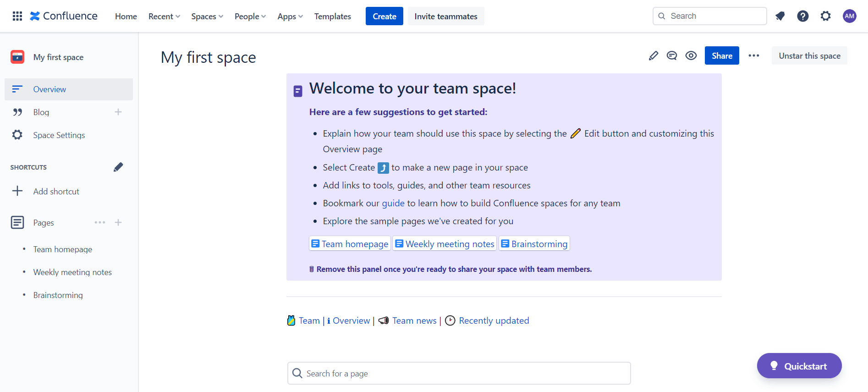Open Weekly meeting notes in sidebar tree
Viewport: 868px width, 392px height.
(x=72, y=272)
